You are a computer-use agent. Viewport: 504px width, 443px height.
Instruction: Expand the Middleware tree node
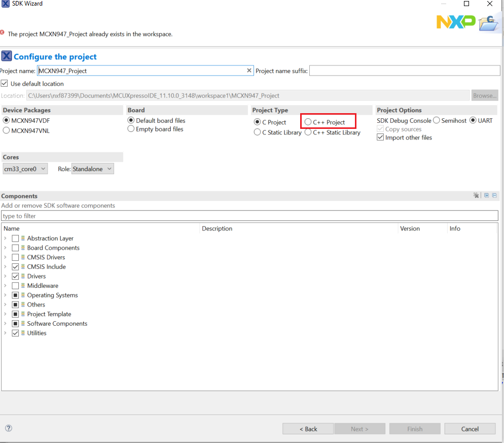[x=5, y=285]
